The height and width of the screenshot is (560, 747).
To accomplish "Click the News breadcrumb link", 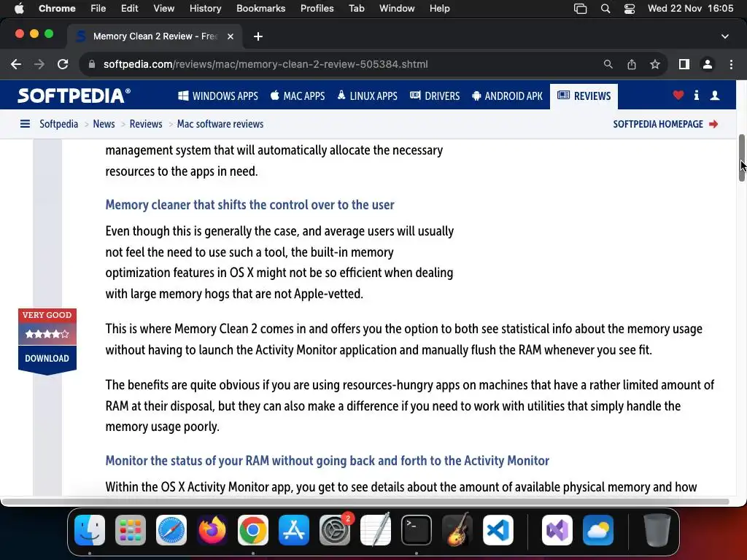I will [104, 124].
